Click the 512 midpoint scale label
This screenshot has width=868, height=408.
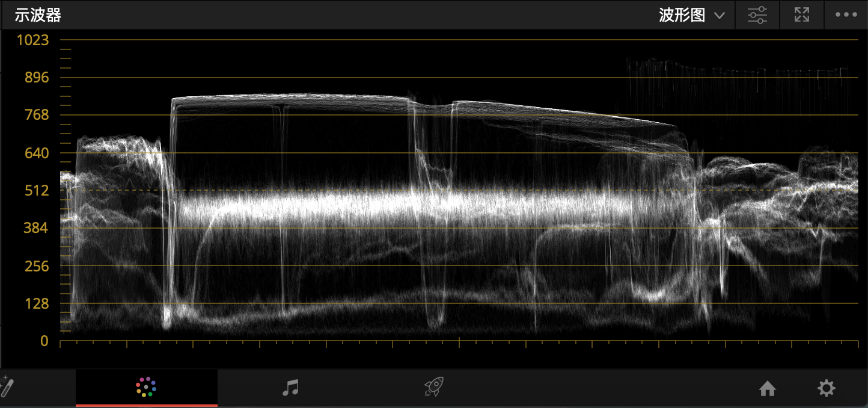point(36,191)
